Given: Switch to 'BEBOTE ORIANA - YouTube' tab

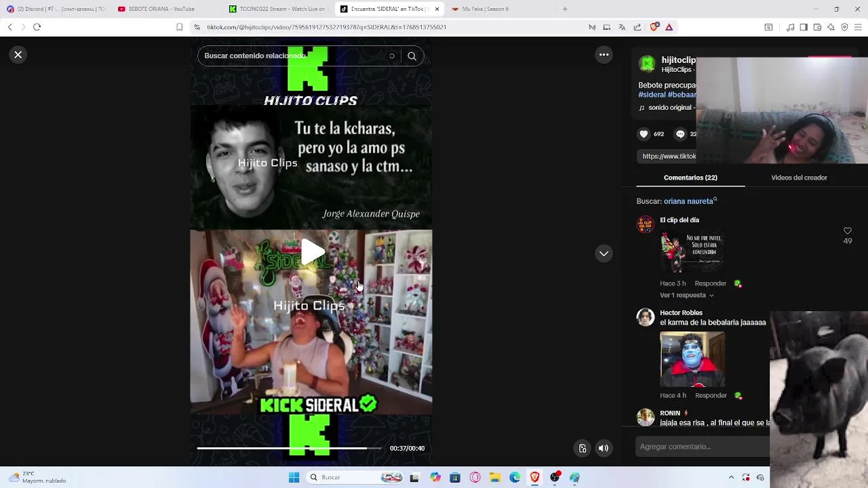Looking at the screenshot, I should [x=162, y=9].
